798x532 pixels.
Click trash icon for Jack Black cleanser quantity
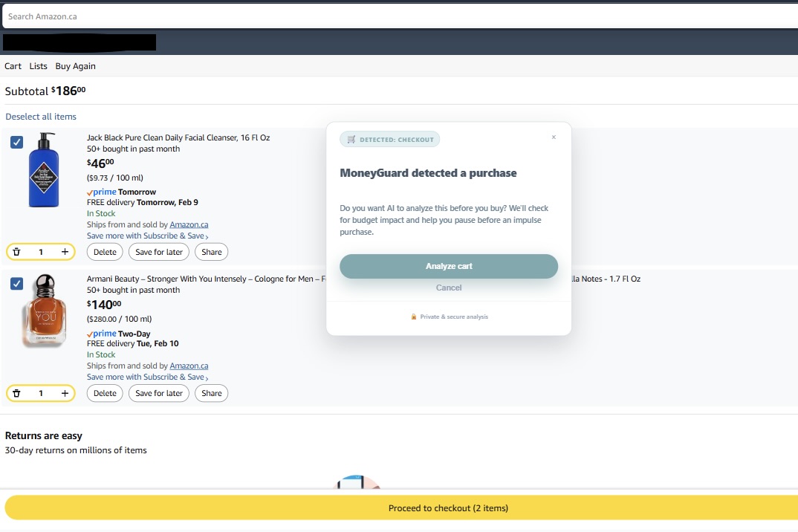[x=16, y=251]
